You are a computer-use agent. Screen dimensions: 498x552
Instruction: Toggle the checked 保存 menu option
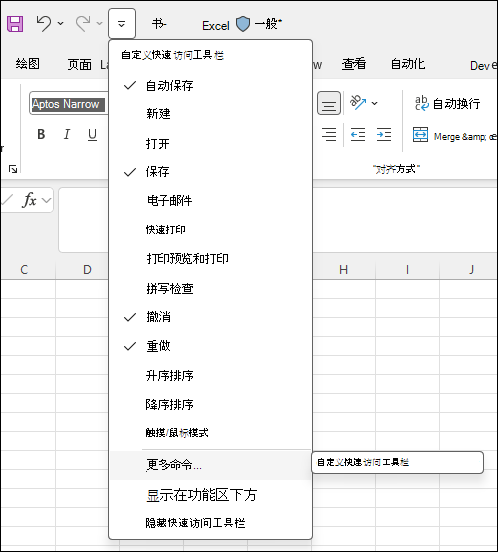(210, 172)
